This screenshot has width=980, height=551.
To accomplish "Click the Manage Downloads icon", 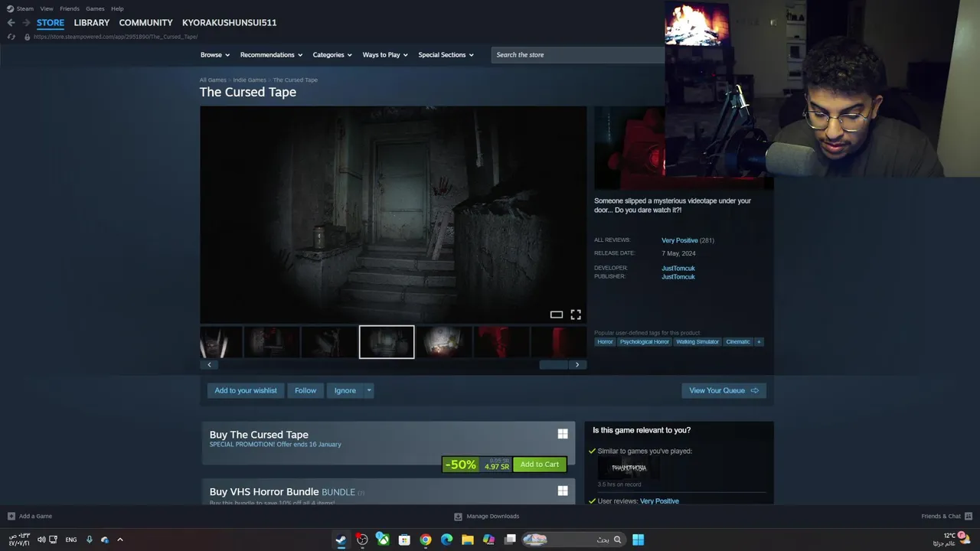I will pyautogui.click(x=458, y=516).
